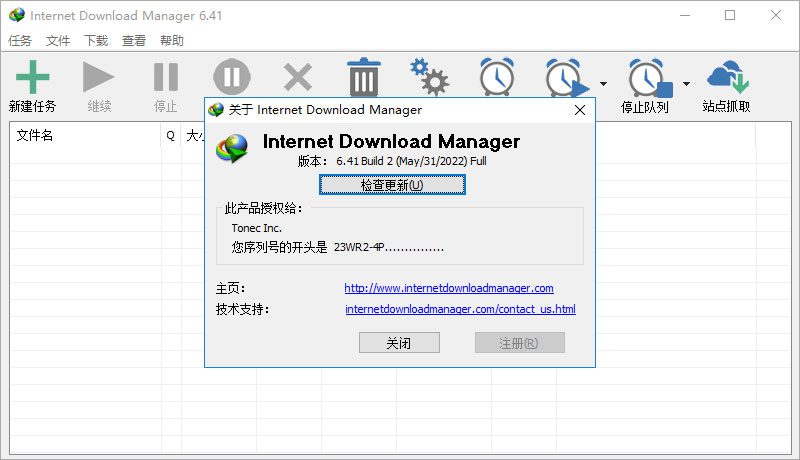Click the trash can delete-all icon
This screenshot has width=800, height=460.
tap(363, 77)
